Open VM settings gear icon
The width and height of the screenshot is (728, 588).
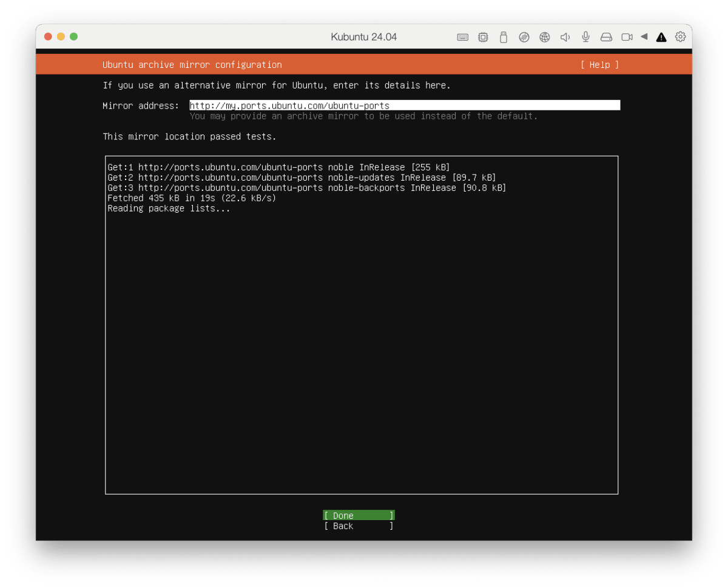pos(681,37)
